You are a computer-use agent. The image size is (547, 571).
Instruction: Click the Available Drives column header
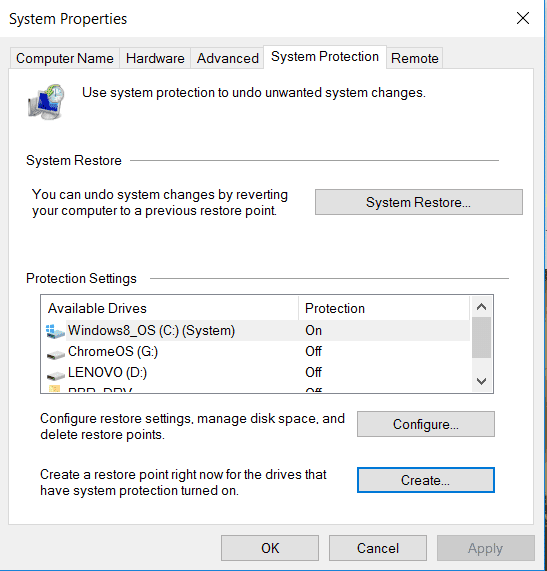click(x=170, y=308)
